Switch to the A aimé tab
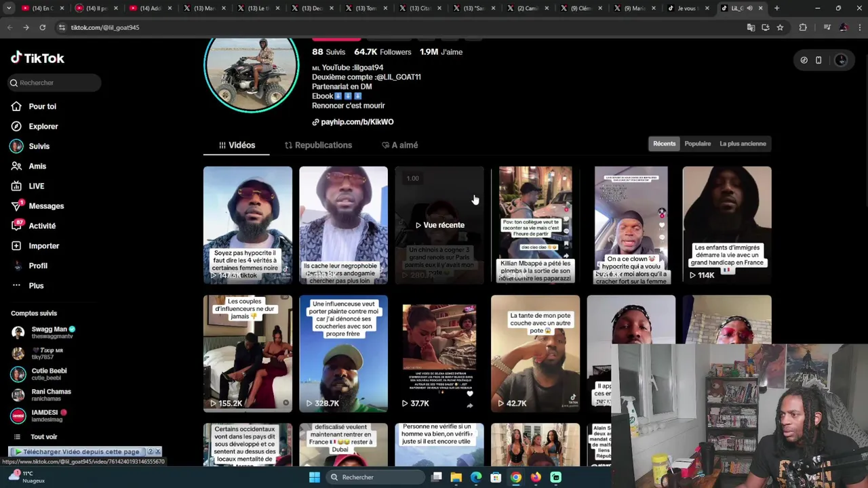The width and height of the screenshot is (868, 488). [399, 145]
